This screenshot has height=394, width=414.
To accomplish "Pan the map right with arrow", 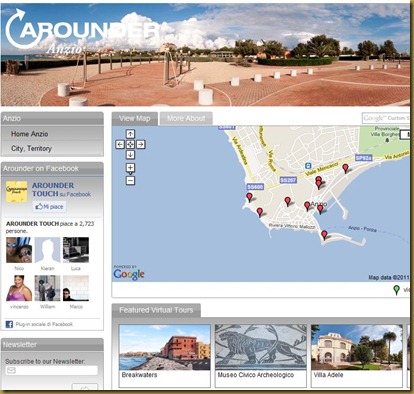I will [x=141, y=144].
